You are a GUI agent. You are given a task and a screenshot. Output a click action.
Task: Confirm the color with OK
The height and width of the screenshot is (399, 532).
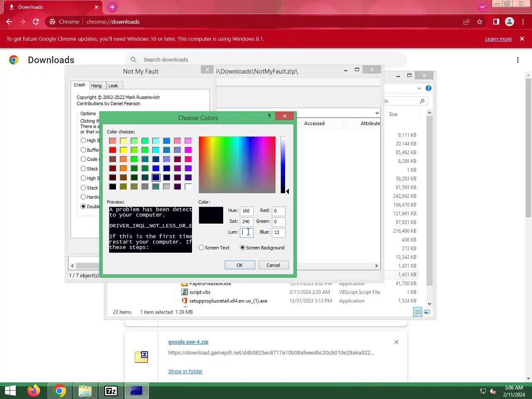tap(240, 265)
